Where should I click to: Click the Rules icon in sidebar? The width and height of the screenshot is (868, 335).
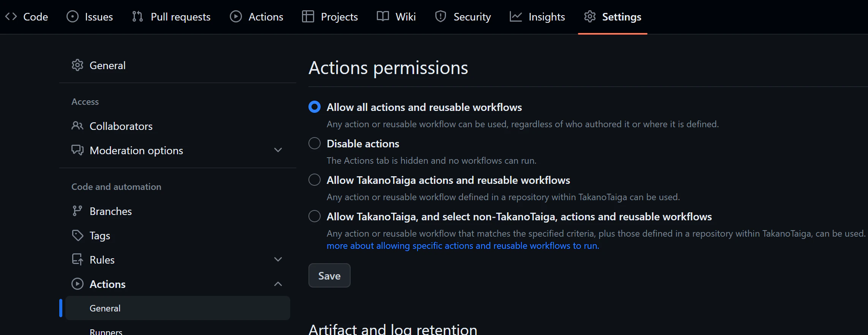[x=77, y=259]
